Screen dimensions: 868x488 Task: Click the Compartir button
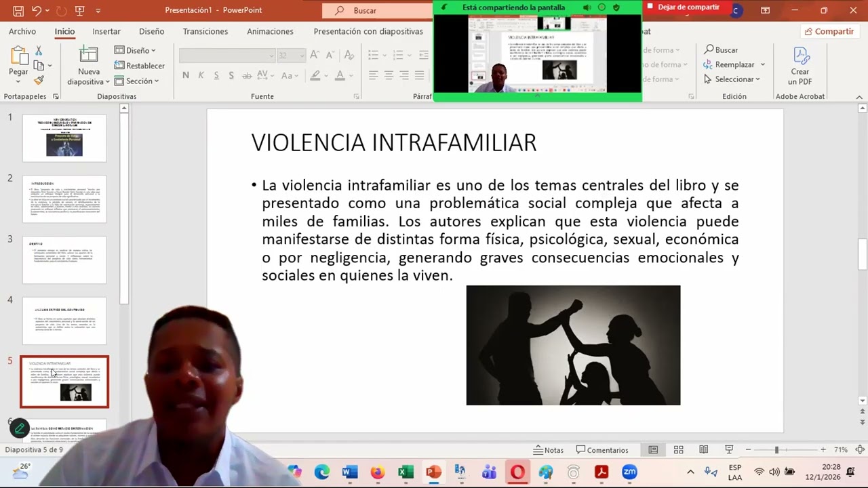(829, 31)
